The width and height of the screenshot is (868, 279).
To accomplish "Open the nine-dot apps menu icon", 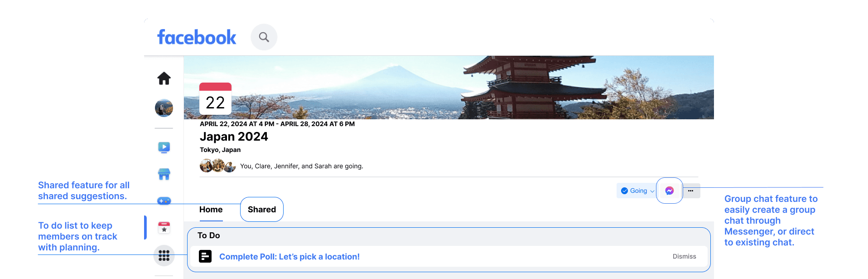I will click(x=164, y=255).
